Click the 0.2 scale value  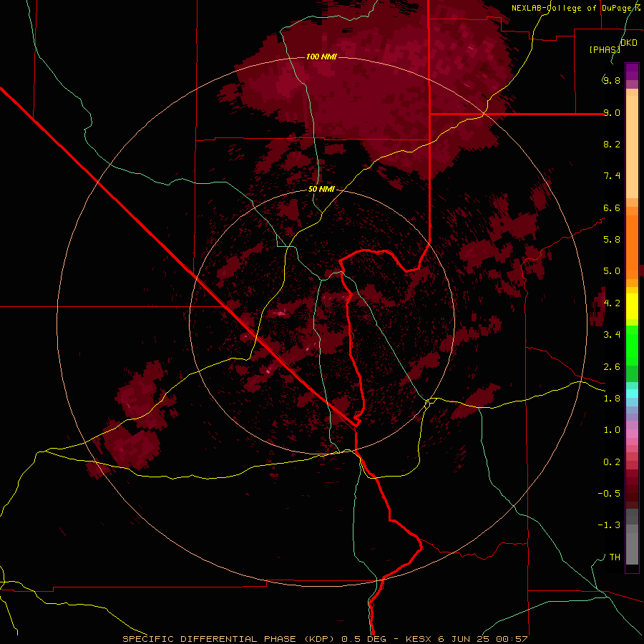[612, 462]
